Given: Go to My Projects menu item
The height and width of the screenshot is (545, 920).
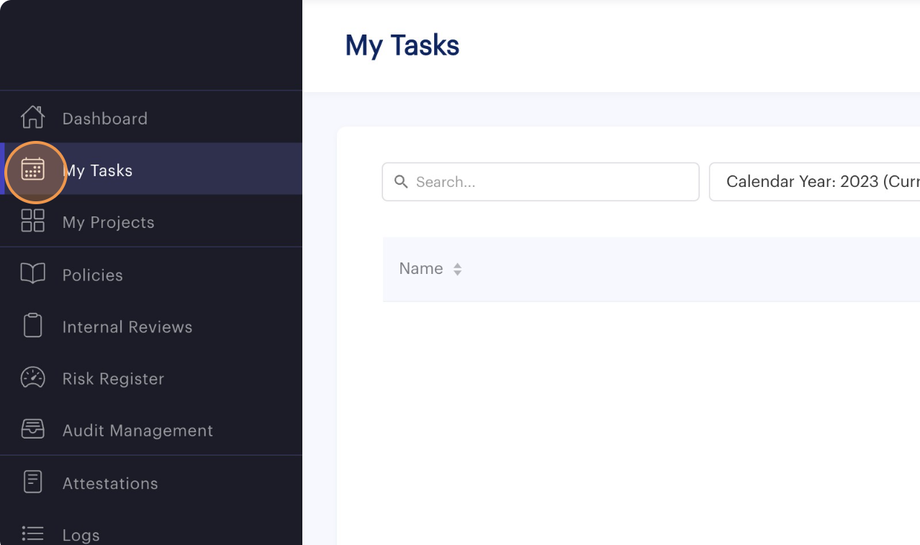Looking at the screenshot, I should click(x=108, y=222).
